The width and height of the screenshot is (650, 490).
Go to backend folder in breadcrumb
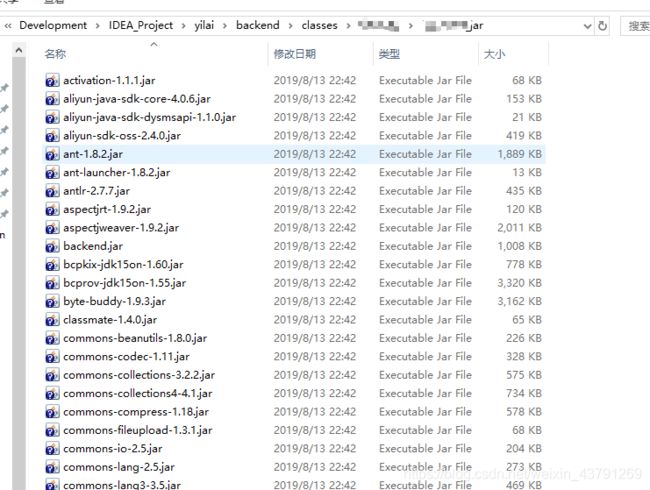point(257,25)
